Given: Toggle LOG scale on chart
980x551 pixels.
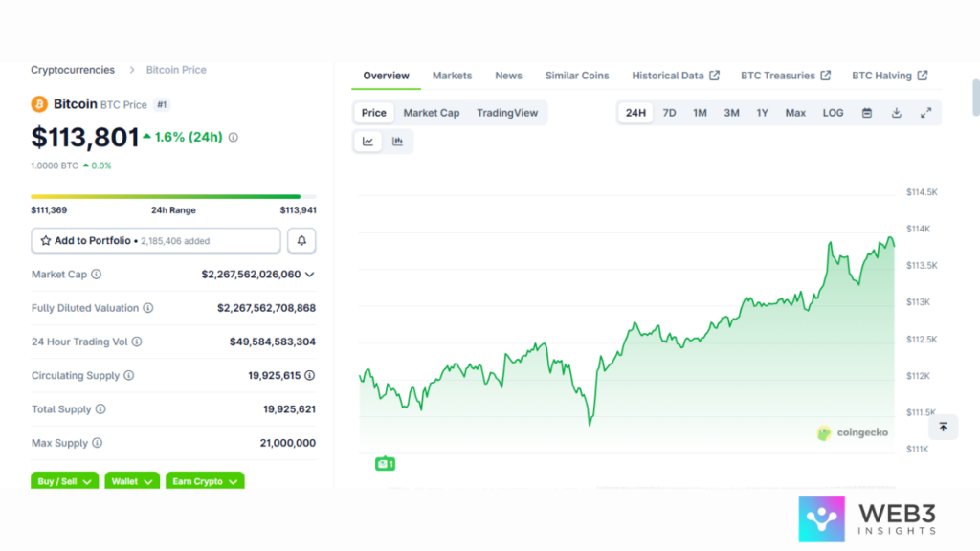Looking at the screenshot, I should 834,113.
